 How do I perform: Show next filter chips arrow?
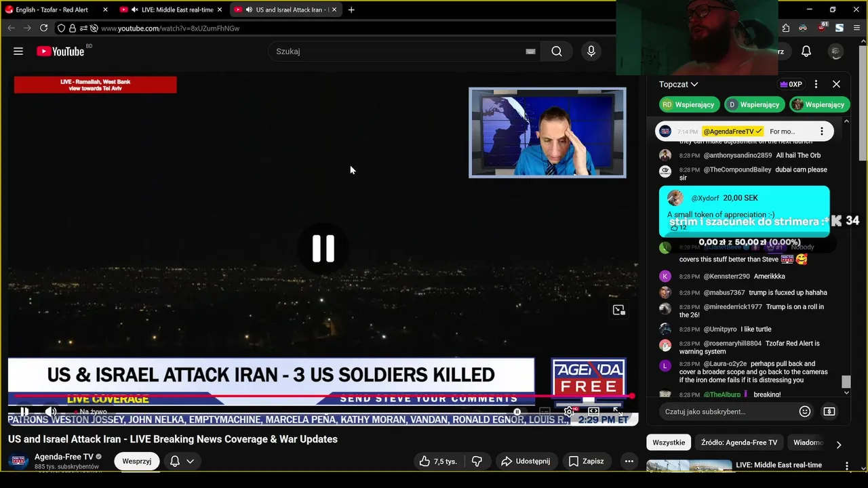pos(839,445)
